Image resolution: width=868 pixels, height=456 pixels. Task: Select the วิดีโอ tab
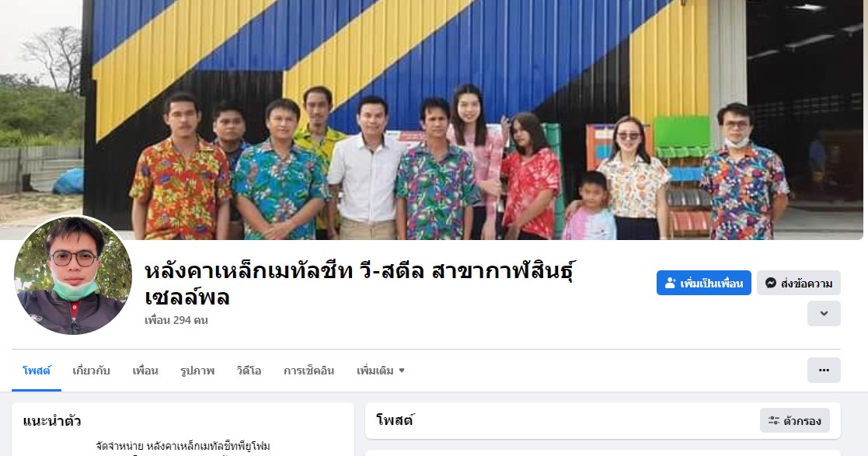pos(249,371)
